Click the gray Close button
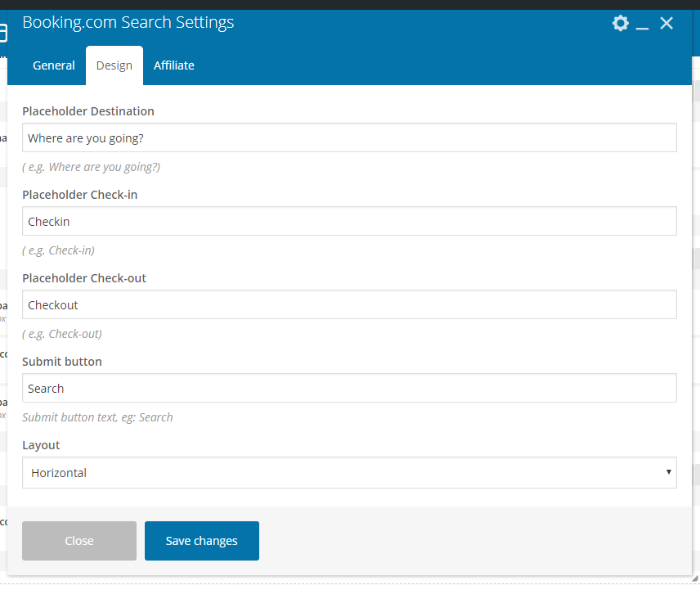The height and width of the screenshot is (590, 700). click(79, 541)
